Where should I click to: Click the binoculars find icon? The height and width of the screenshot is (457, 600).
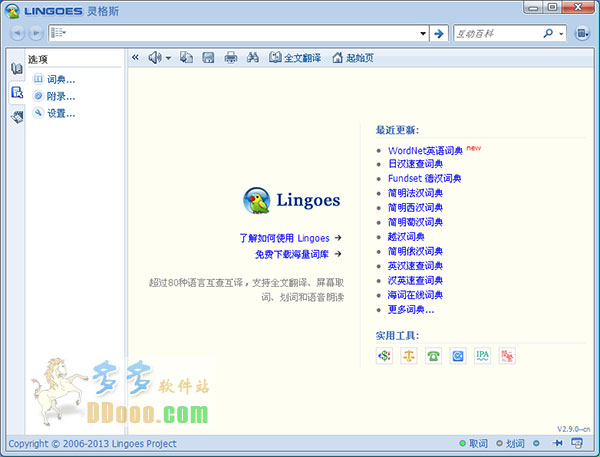[253, 58]
